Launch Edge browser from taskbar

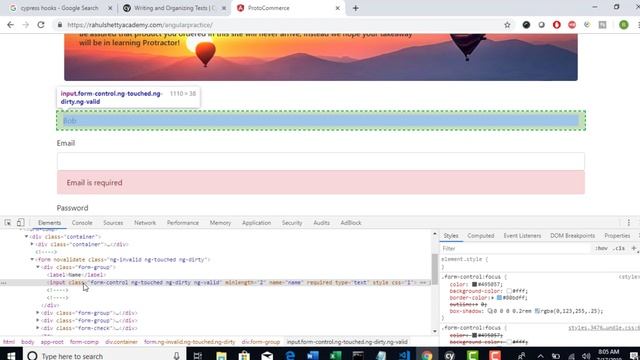290,356
